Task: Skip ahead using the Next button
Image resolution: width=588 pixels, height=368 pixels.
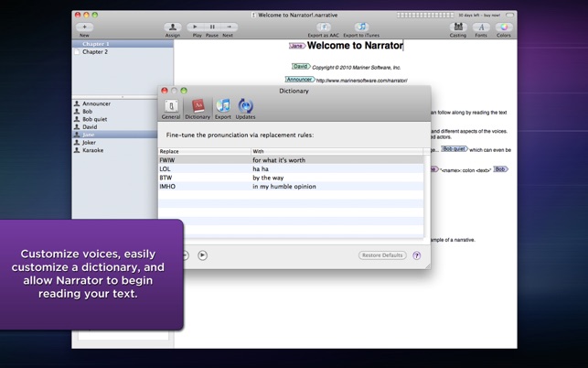Action: tap(230, 27)
